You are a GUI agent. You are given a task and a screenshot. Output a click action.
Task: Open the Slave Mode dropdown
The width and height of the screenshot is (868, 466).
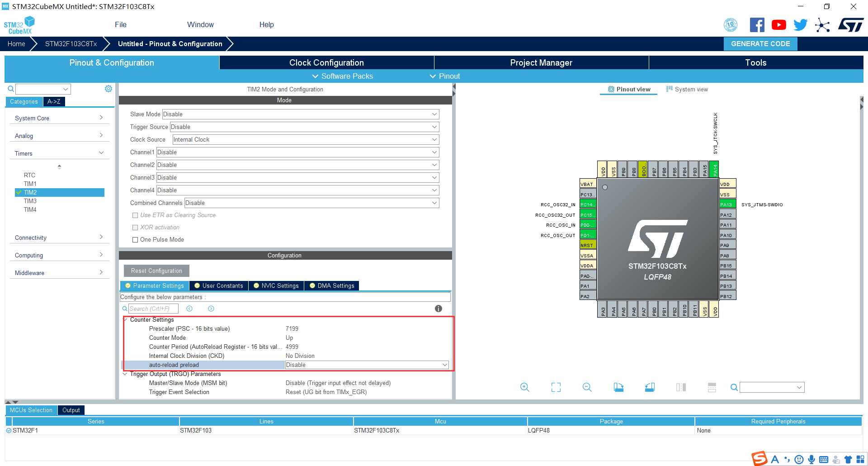(301, 114)
